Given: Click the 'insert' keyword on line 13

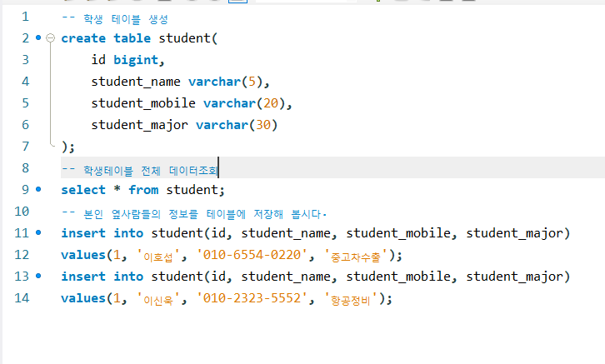Looking at the screenshot, I should click(x=83, y=276).
